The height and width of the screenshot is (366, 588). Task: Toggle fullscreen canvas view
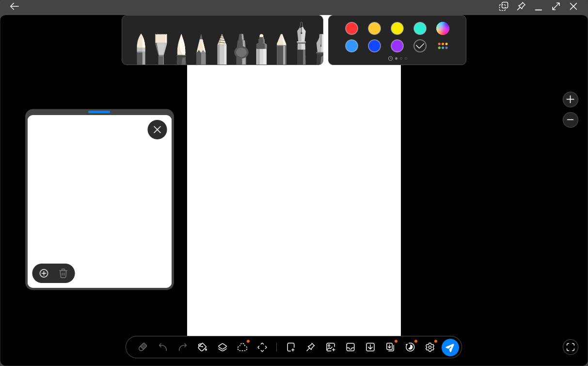click(571, 347)
